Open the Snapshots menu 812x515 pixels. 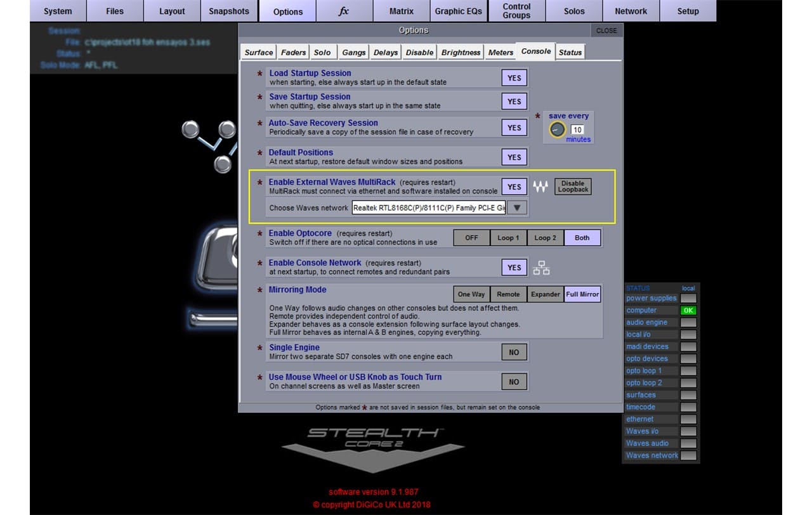[x=229, y=11]
